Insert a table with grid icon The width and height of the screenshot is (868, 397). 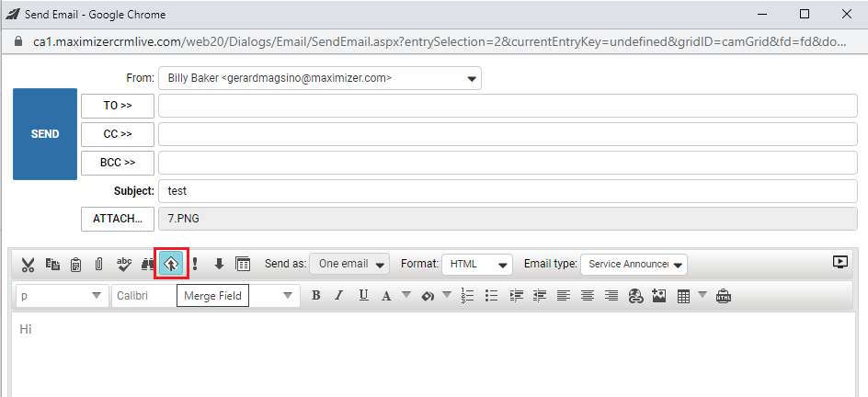(x=684, y=296)
